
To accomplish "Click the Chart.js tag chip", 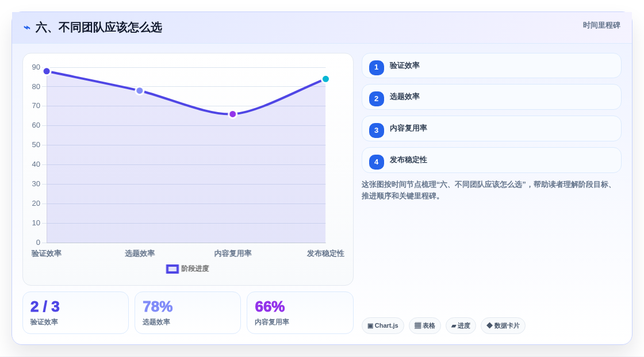I will click(x=383, y=326).
